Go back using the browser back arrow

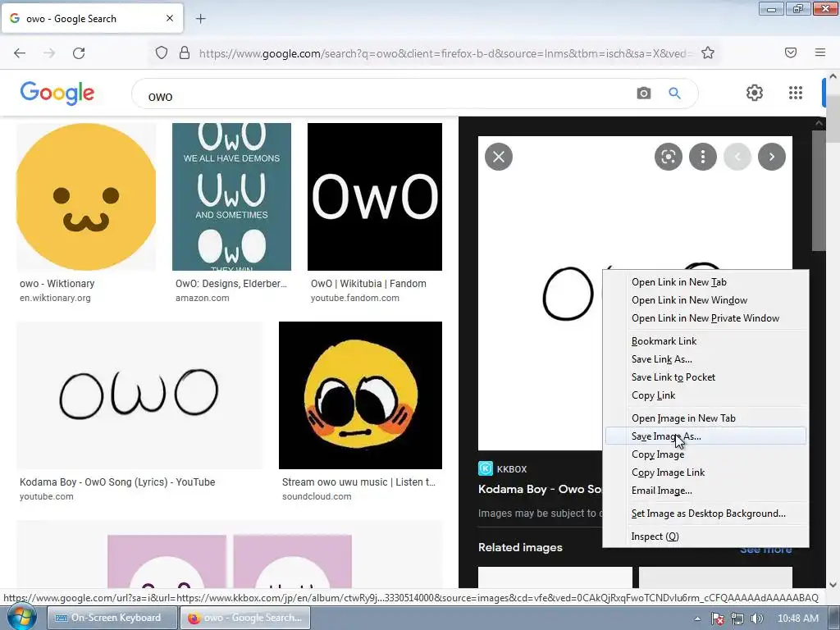pos(20,53)
